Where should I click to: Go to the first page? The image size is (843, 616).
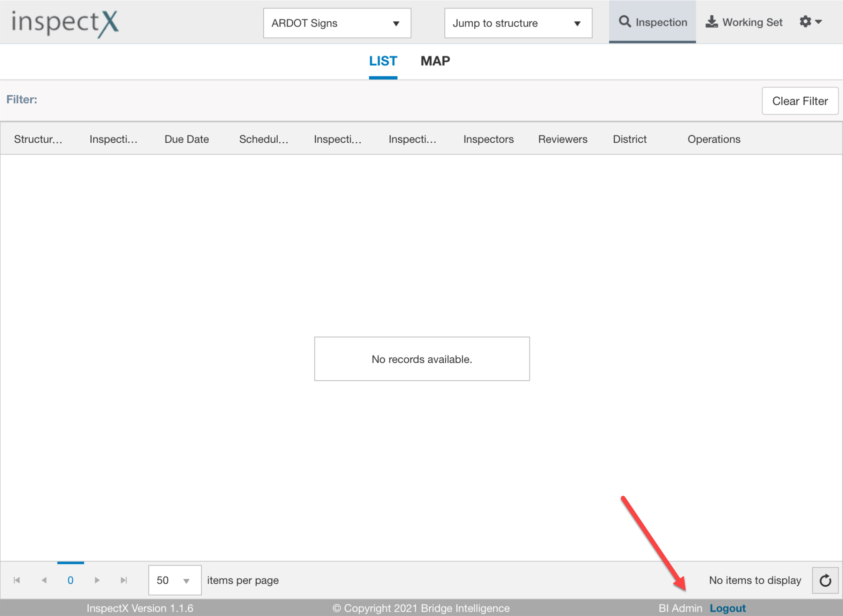click(x=17, y=580)
